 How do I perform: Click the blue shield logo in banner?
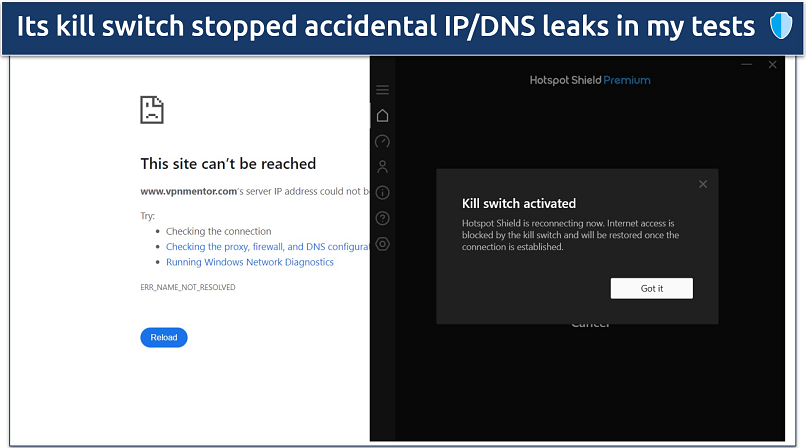780,27
